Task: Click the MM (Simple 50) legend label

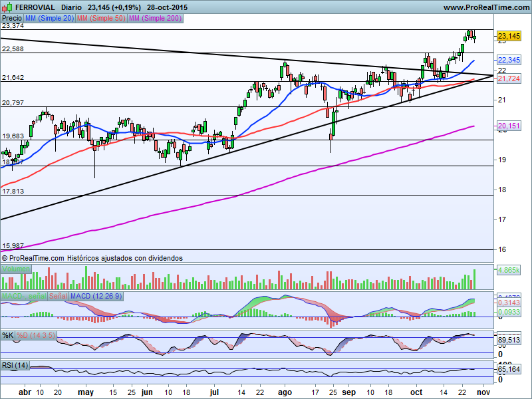Action: [100, 18]
